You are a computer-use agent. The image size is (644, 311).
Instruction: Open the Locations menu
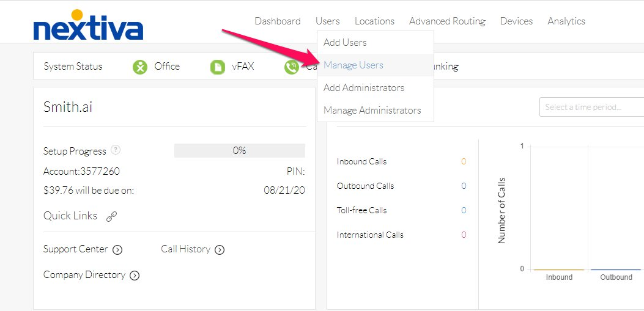[x=374, y=21]
